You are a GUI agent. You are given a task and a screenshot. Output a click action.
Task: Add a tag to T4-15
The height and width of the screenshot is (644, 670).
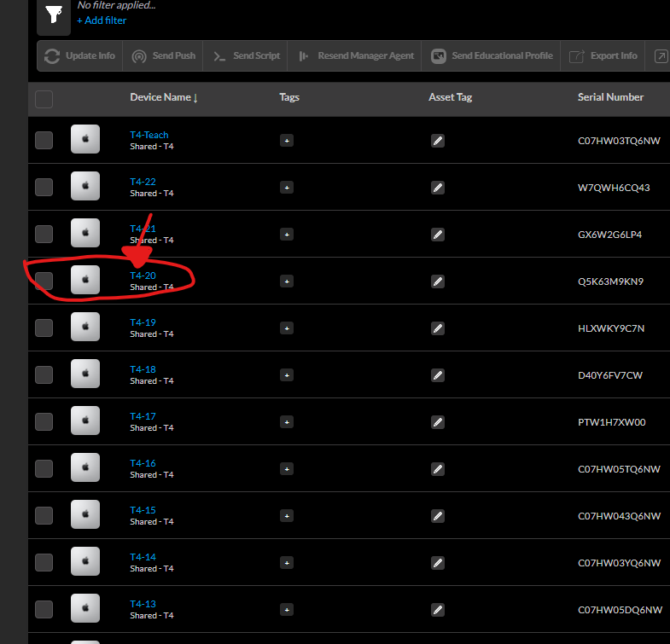(287, 516)
